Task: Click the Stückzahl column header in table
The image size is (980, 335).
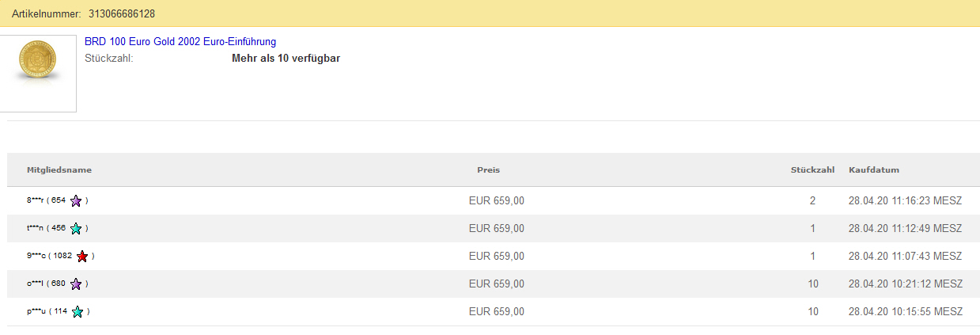Action: [812, 170]
